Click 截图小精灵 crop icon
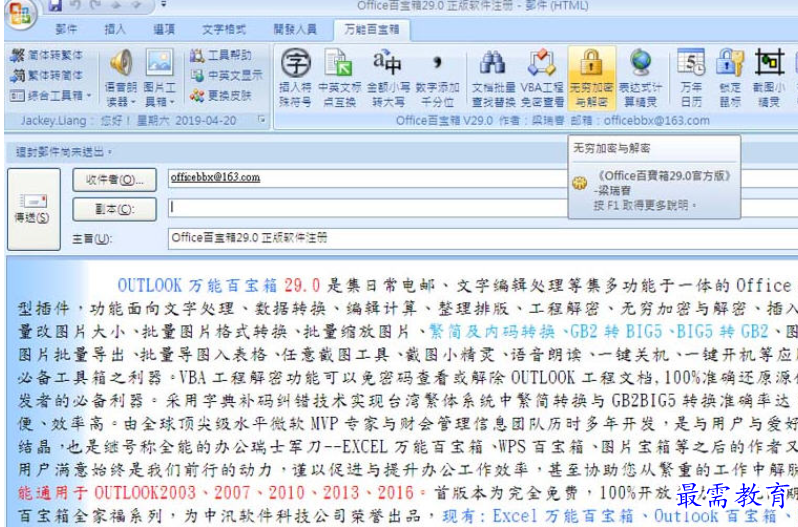 [x=768, y=77]
